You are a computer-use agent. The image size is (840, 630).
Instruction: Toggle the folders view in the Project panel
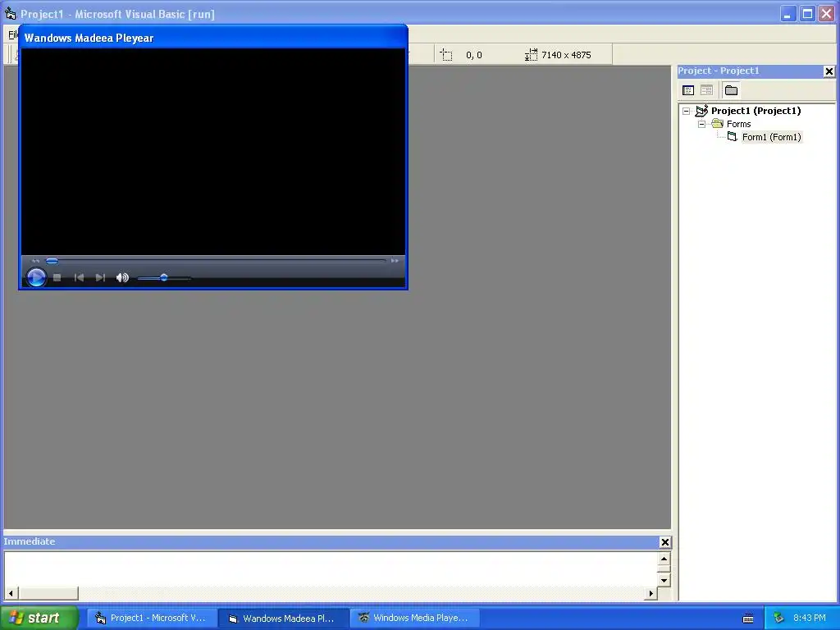731,90
